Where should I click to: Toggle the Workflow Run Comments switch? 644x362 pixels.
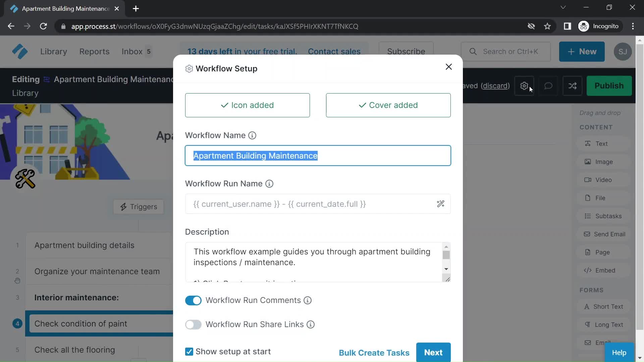(x=194, y=301)
